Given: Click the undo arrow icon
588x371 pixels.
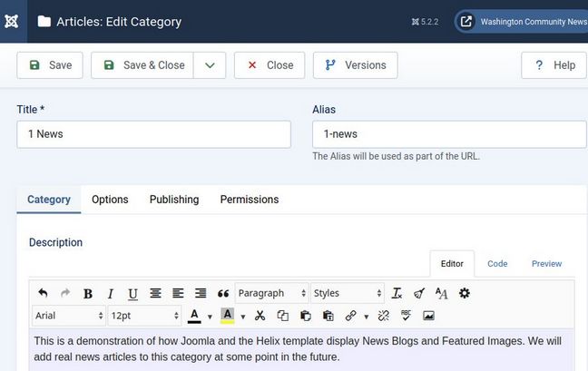Looking at the screenshot, I should coord(43,293).
